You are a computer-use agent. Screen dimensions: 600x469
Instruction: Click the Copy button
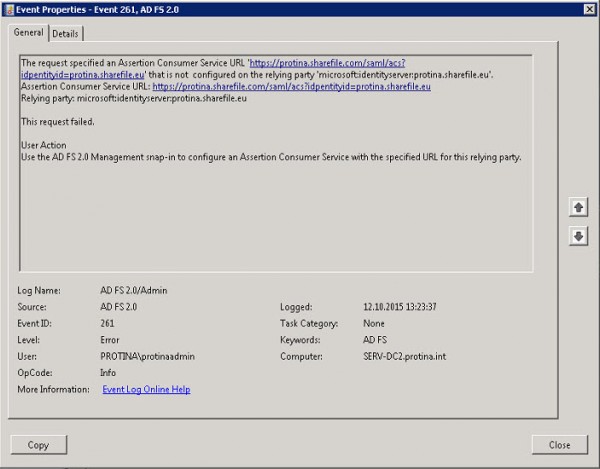click(39, 445)
